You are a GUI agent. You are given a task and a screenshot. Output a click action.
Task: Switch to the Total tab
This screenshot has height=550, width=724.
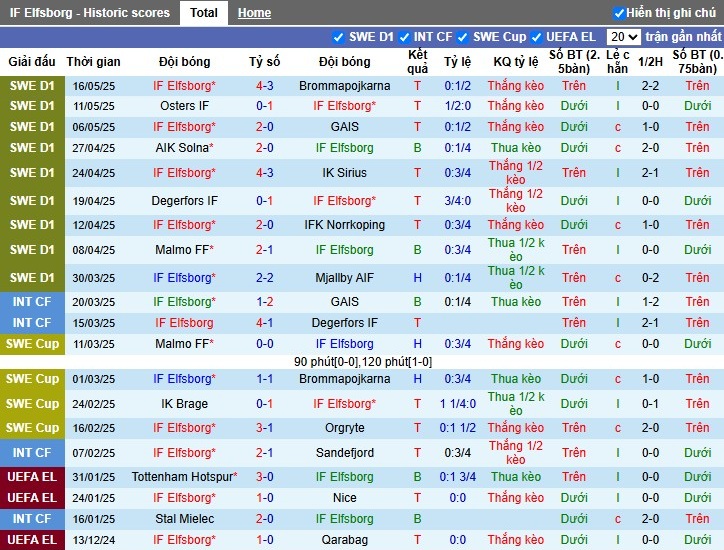coord(204,12)
